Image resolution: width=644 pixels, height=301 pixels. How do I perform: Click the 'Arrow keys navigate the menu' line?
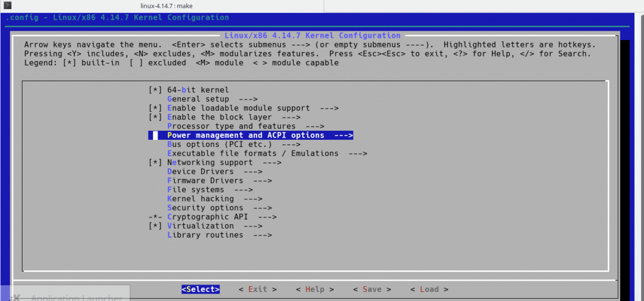(310, 45)
